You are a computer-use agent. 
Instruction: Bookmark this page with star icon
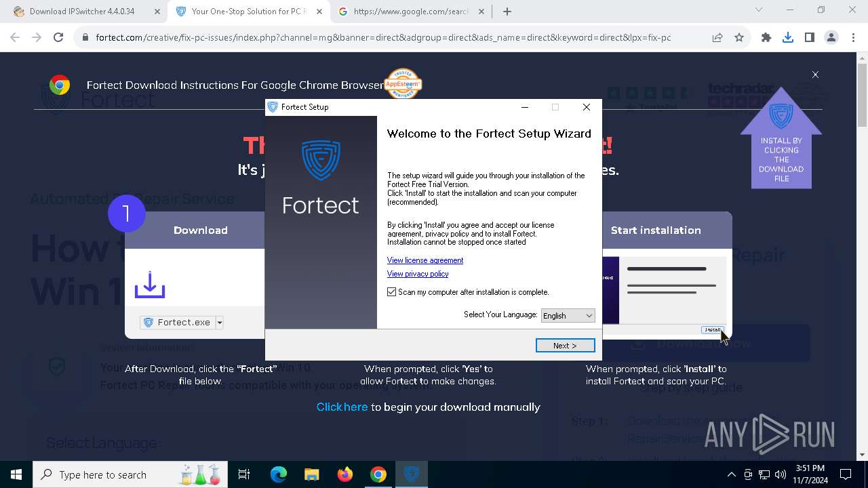739,38
